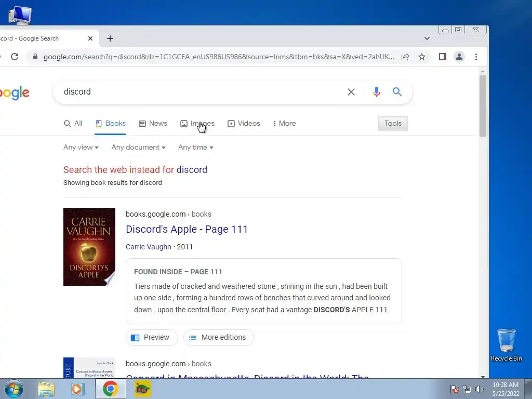Image resolution: width=532 pixels, height=399 pixels.
Task: Expand the Any document filter
Action: (x=138, y=147)
